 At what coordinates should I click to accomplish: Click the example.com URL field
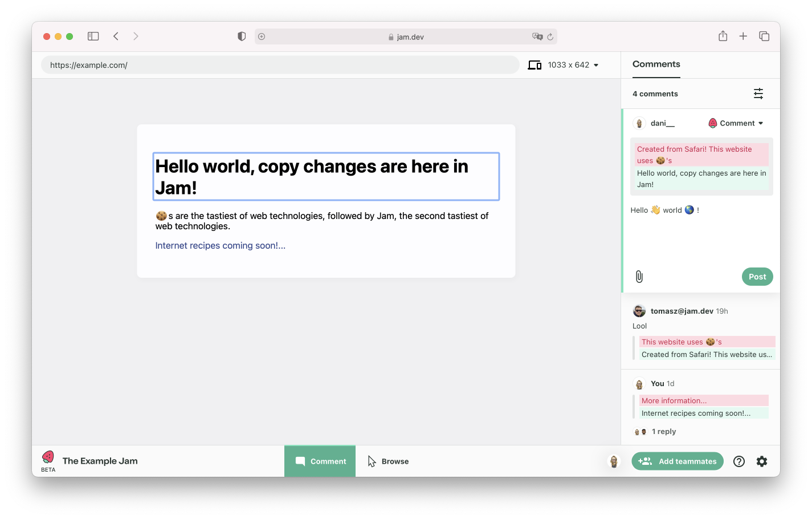(279, 65)
